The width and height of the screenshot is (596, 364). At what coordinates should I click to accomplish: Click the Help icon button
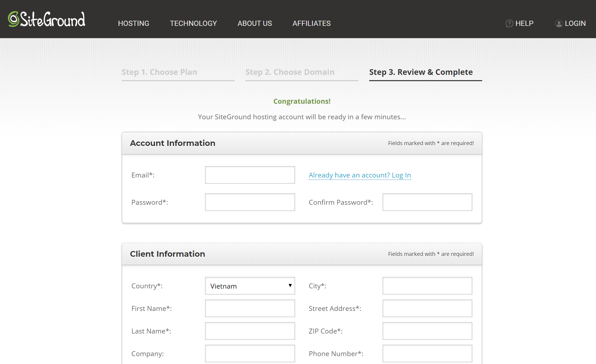click(509, 23)
